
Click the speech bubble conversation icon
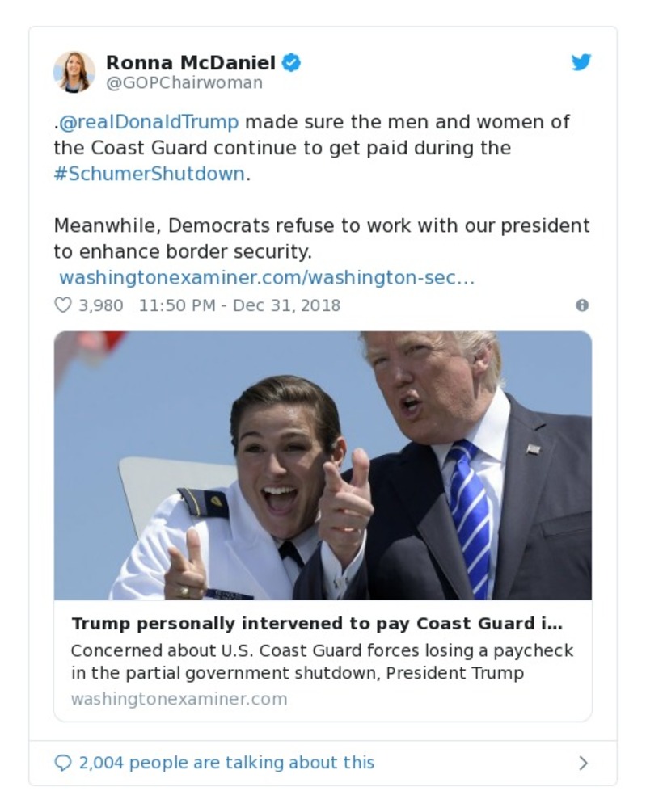(x=64, y=762)
